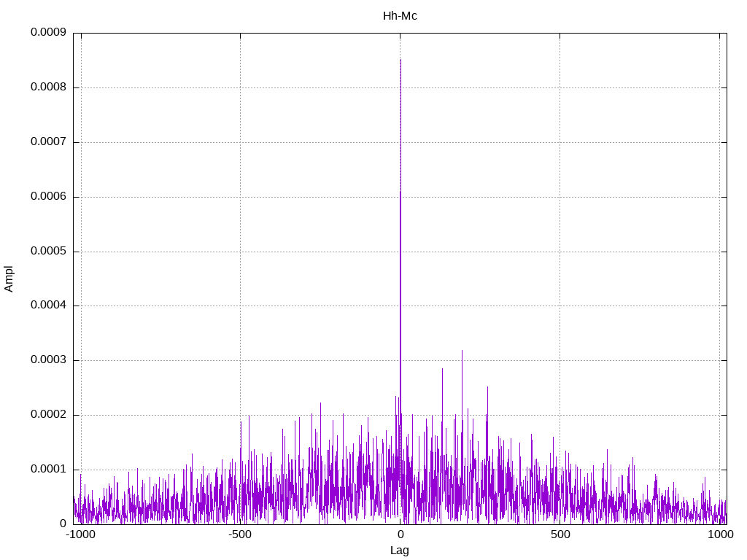Click the peak tip just above 0.0003

click(462, 351)
